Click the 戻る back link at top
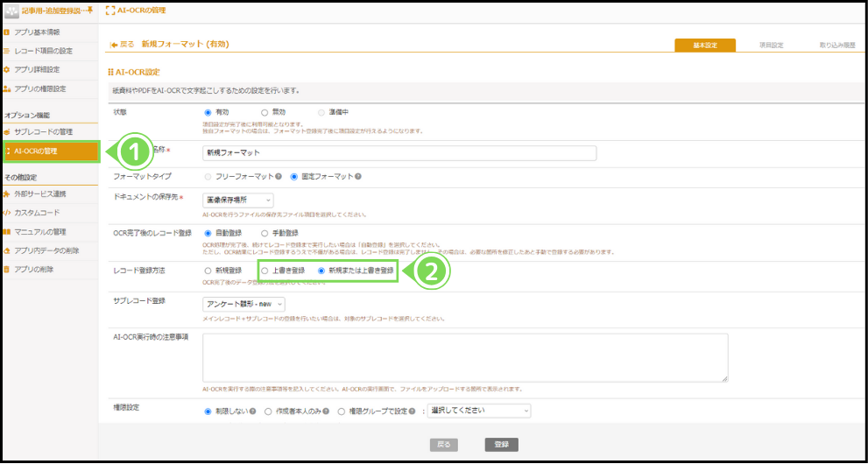The image size is (868, 464). tap(123, 45)
